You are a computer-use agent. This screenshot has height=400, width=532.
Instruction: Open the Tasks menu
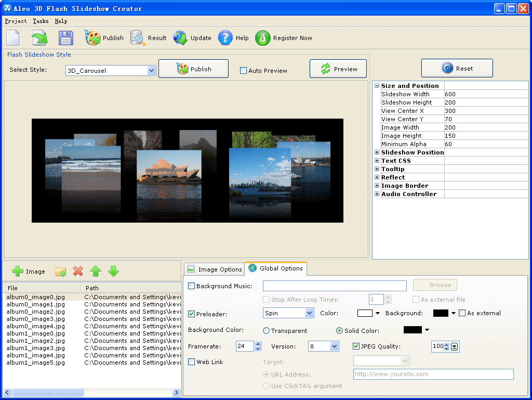click(x=40, y=21)
